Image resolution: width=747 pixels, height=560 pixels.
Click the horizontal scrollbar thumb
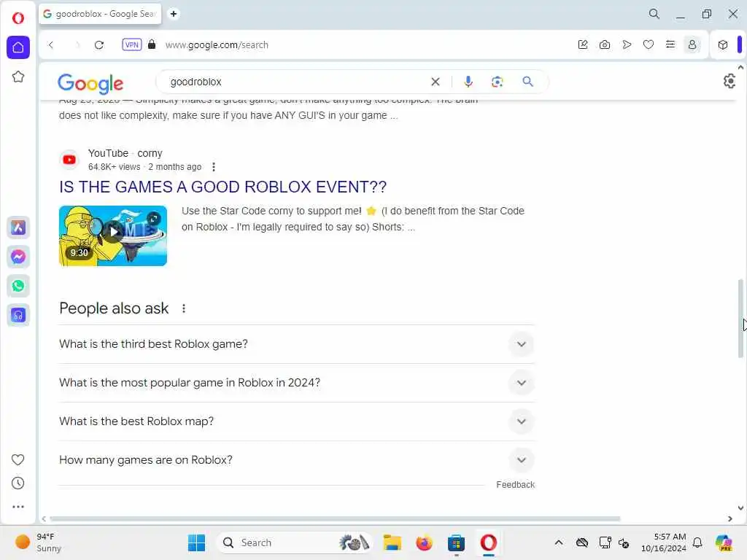(x=335, y=518)
